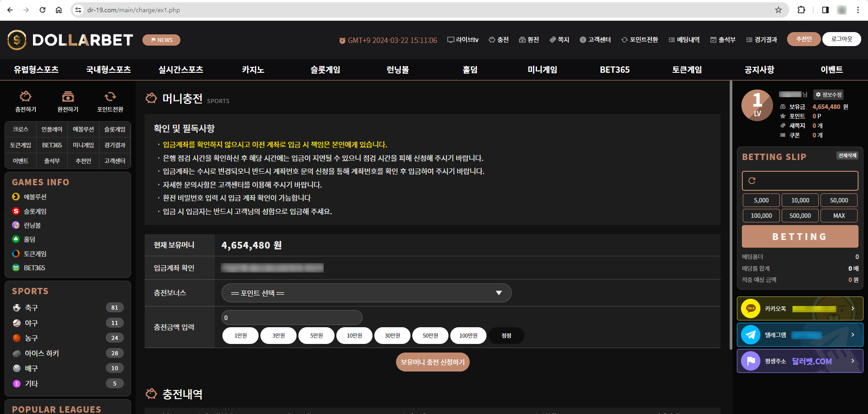Go to the browser home page
This screenshot has height=414, width=868.
[x=59, y=10]
